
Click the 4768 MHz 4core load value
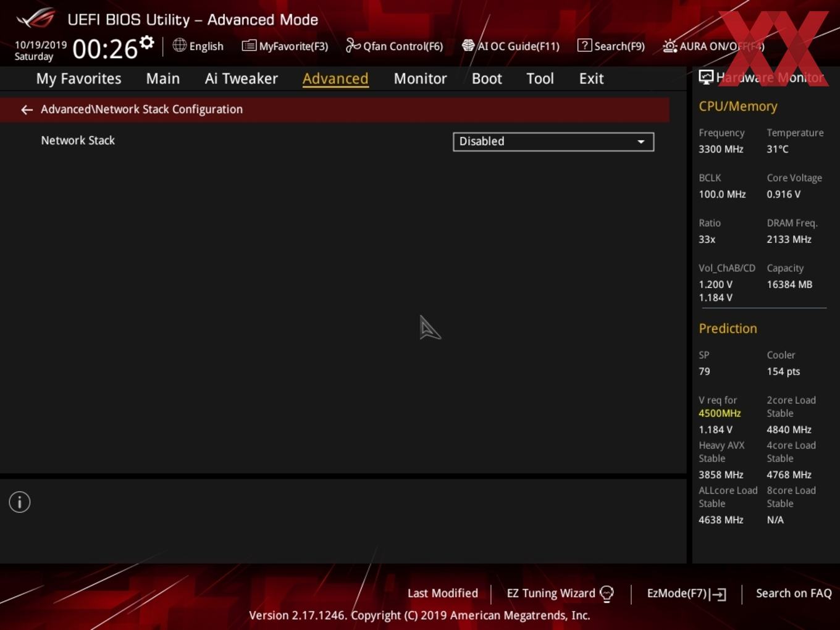click(x=789, y=475)
